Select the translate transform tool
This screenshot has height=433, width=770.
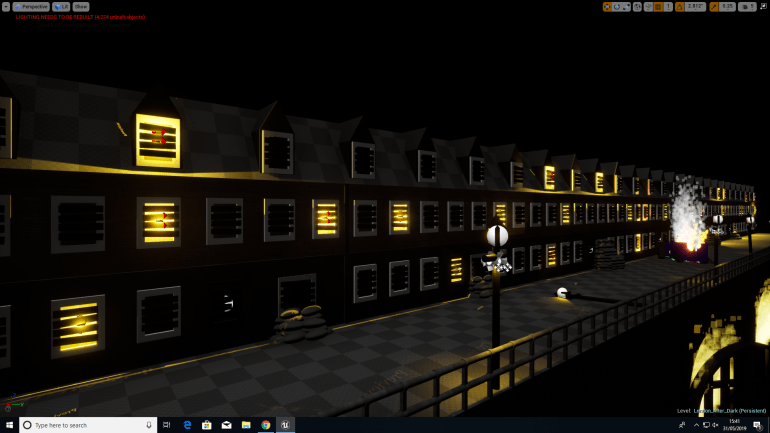click(607, 7)
